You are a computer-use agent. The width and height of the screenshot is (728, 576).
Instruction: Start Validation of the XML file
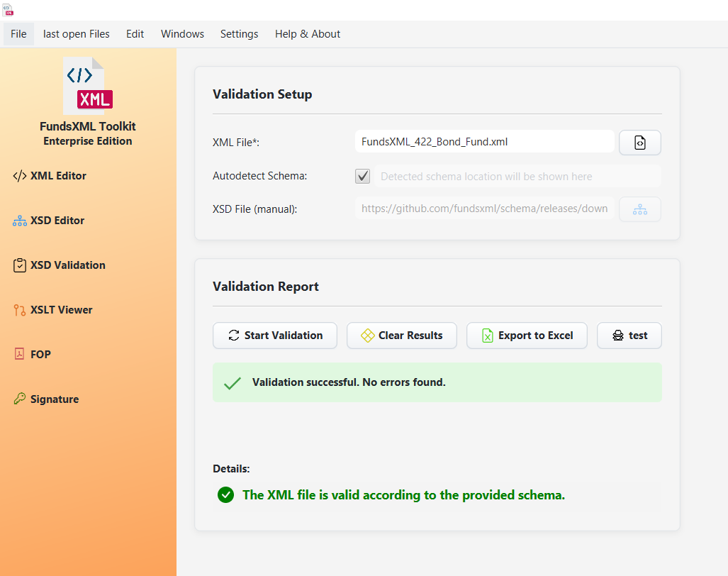tap(275, 336)
